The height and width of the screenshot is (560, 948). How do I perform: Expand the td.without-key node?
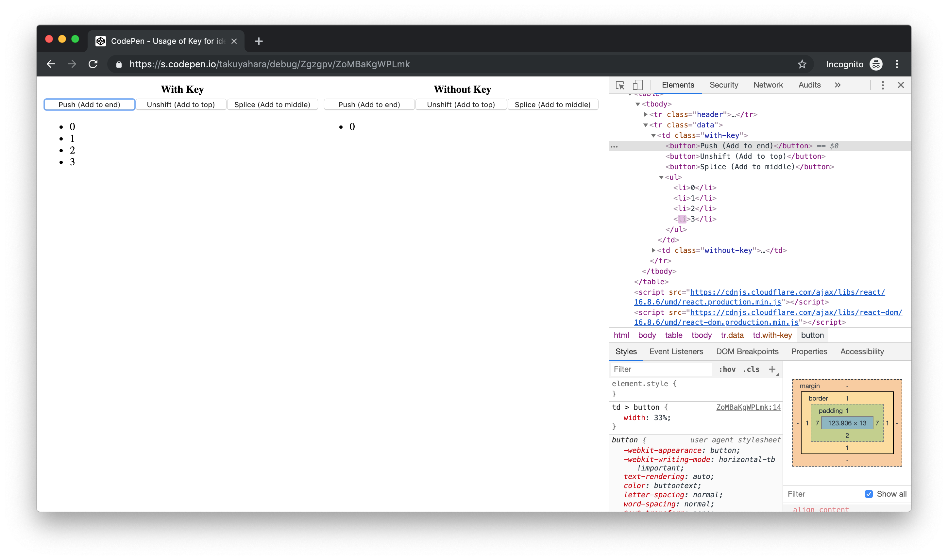[x=653, y=250]
